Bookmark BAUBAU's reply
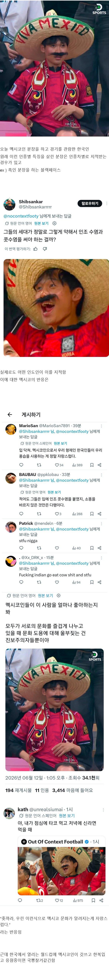The height and width of the screenshot is (980, 109). click(x=92, y=514)
